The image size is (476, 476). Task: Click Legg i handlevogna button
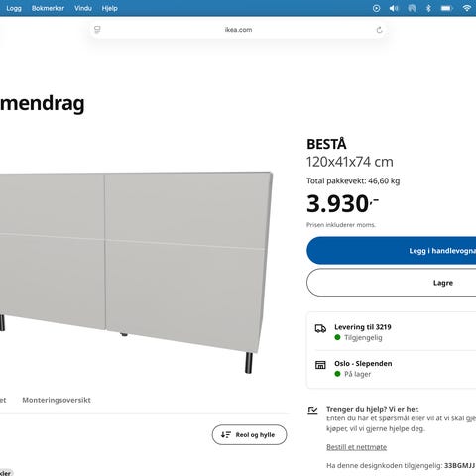pos(392,251)
